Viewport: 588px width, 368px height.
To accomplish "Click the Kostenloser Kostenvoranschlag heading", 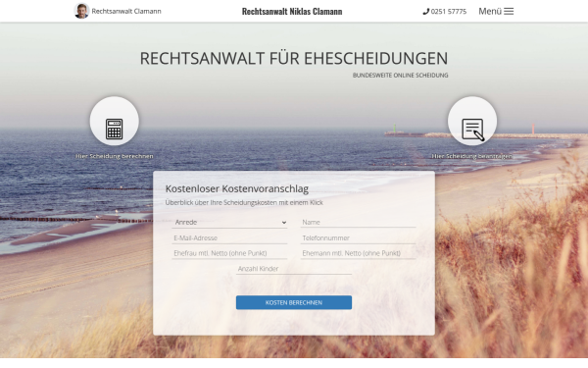I will point(237,188).
